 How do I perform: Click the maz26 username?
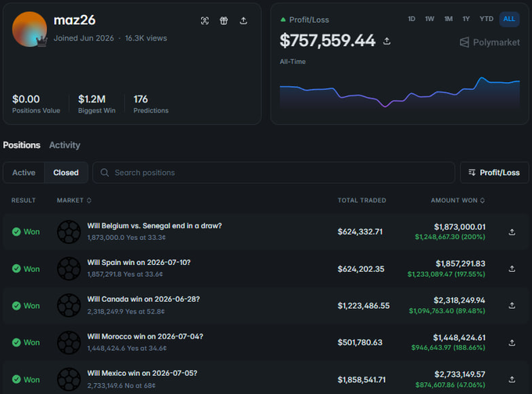point(74,20)
